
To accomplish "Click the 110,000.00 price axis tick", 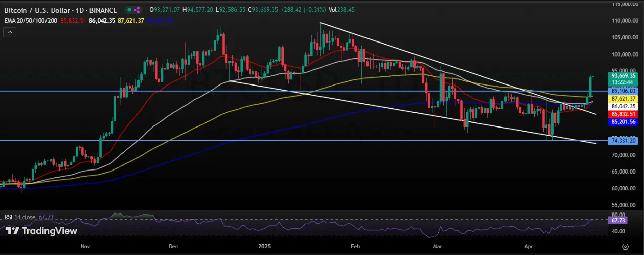I will [625, 21].
